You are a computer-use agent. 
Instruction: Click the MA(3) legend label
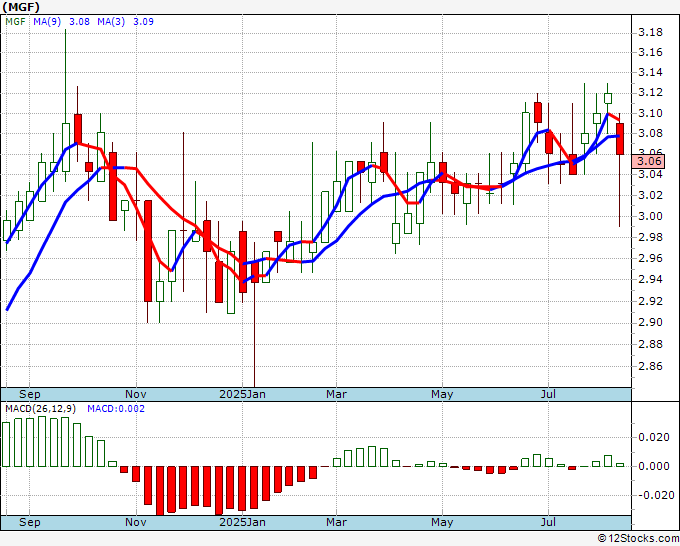point(111,22)
